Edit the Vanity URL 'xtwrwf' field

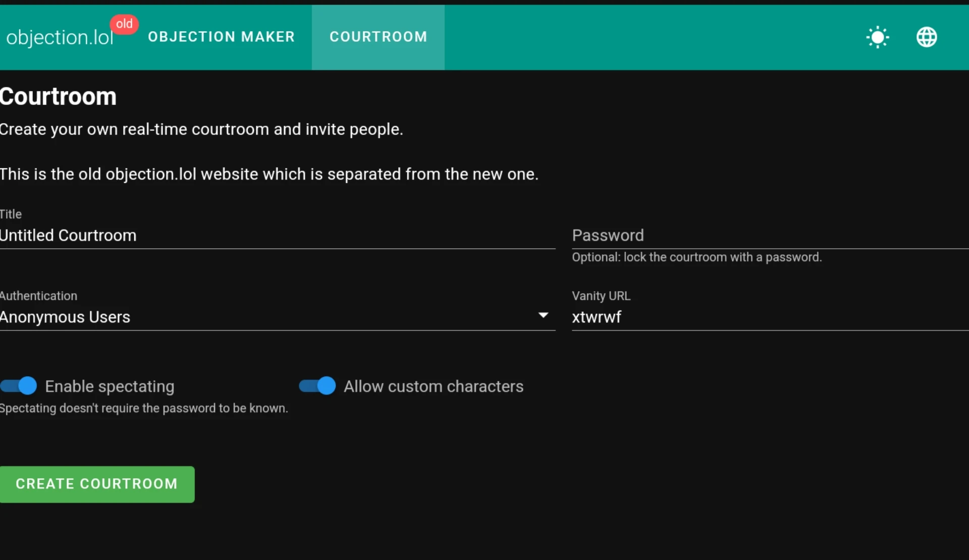769,317
